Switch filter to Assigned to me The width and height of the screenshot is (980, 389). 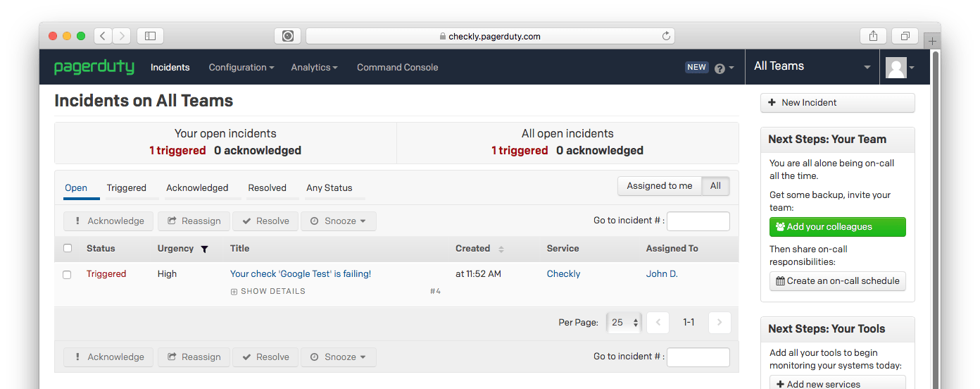point(660,186)
